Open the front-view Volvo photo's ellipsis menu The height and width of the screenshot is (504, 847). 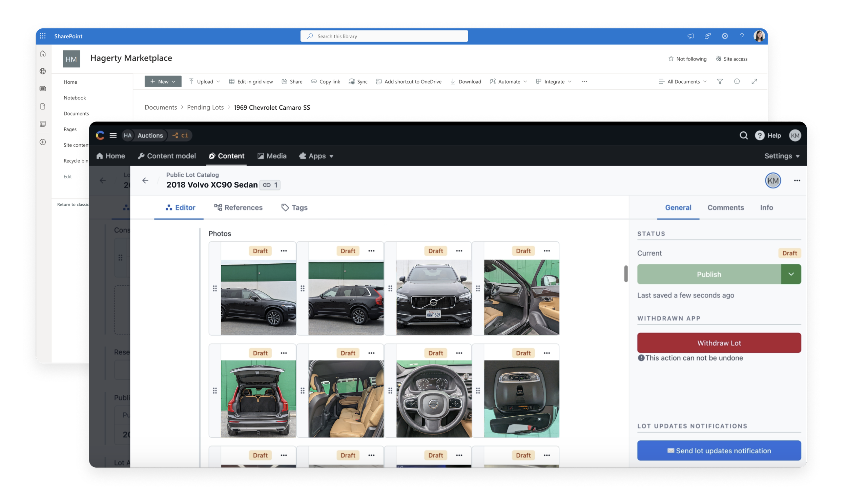click(x=459, y=251)
